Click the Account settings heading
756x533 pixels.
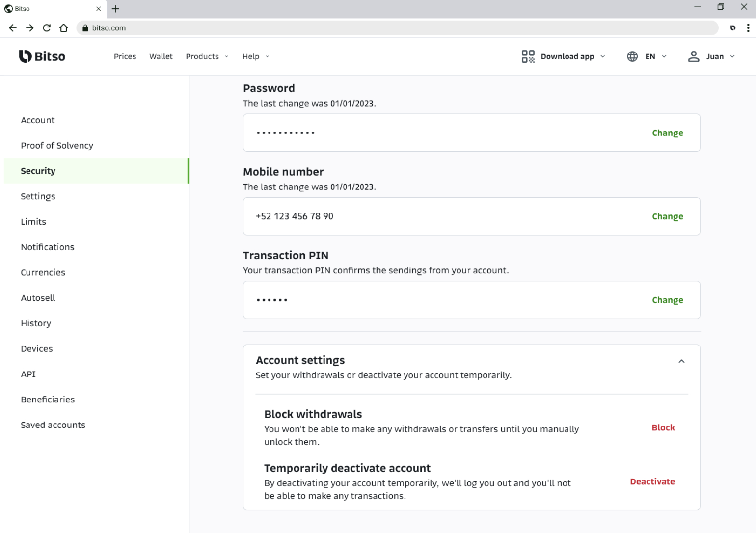tap(300, 360)
